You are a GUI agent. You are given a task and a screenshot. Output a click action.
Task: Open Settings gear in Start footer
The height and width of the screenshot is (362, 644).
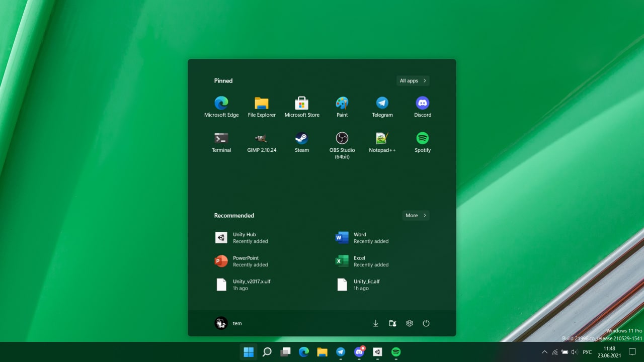pos(410,323)
